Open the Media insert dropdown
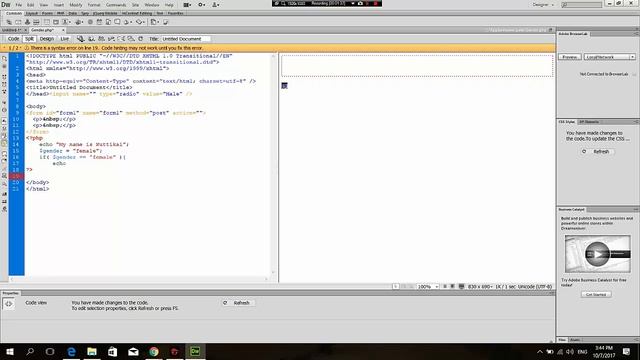Screen dimensions: 640x360 79,22
